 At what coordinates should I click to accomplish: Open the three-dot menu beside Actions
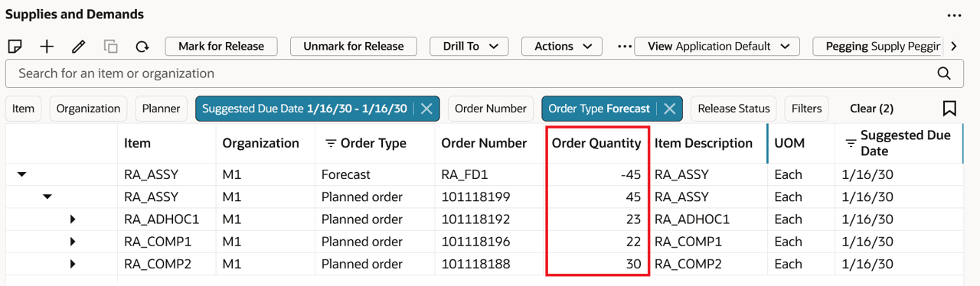point(625,47)
